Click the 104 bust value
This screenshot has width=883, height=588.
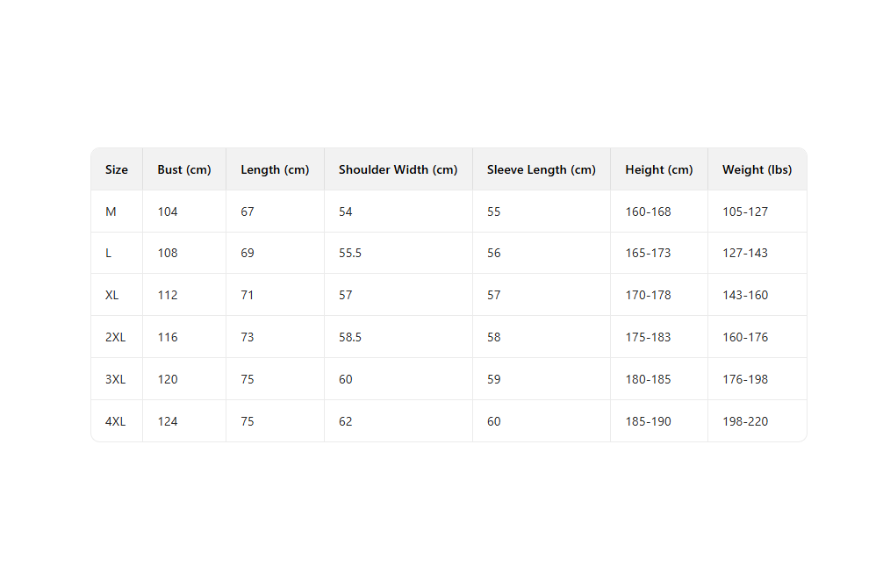pos(168,212)
